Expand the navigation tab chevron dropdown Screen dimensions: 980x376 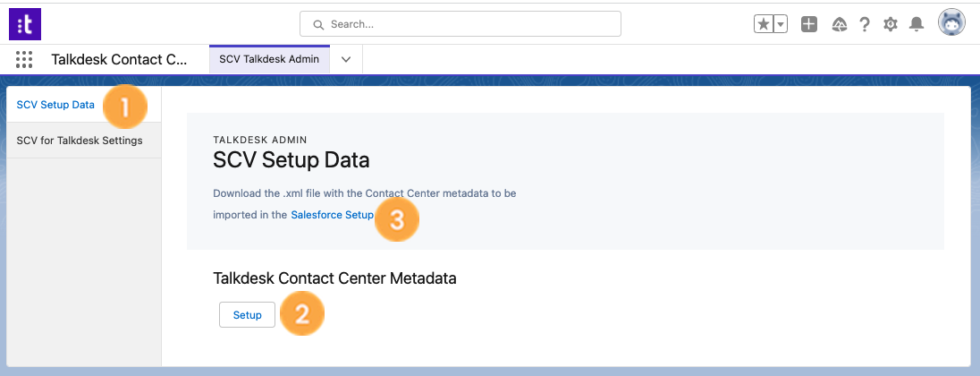[346, 59]
